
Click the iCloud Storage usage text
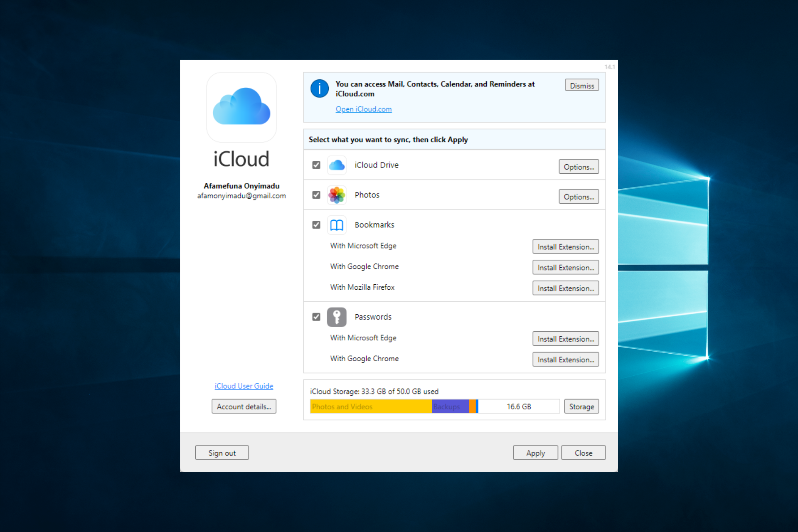pos(374,391)
